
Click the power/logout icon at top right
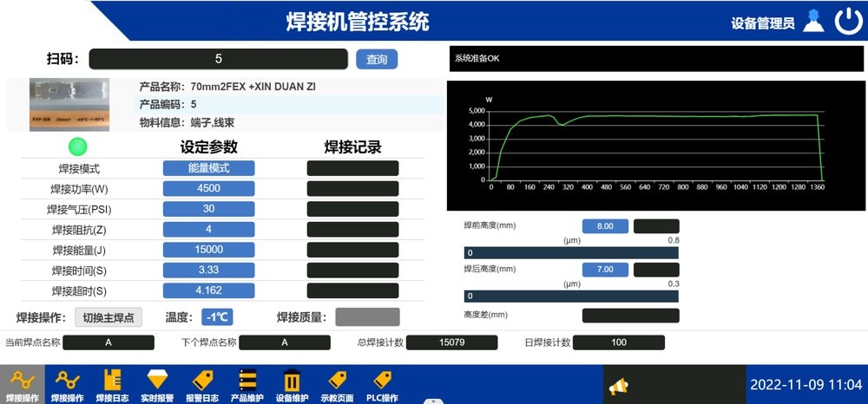[x=848, y=22]
